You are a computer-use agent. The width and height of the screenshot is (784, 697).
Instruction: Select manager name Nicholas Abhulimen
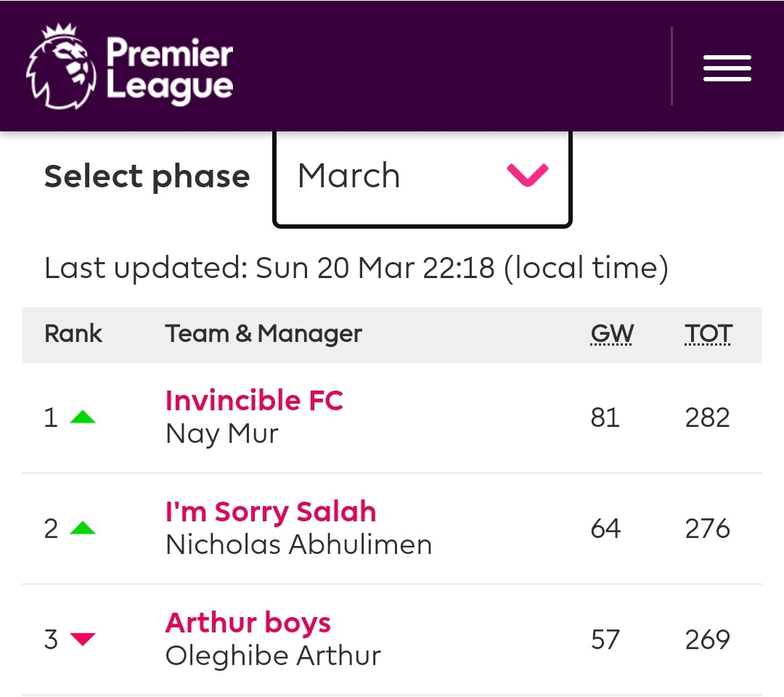point(298,545)
